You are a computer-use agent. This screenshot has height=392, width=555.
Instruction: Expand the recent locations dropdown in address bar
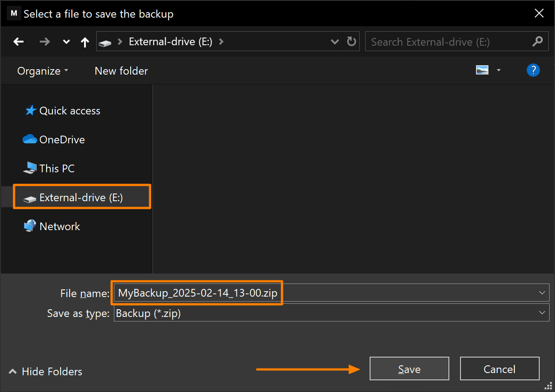(x=334, y=41)
